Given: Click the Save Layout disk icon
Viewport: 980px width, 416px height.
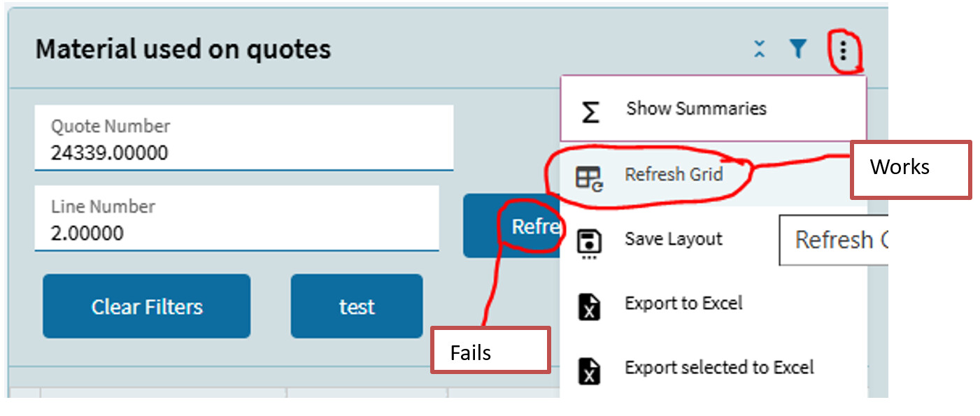Looking at the screenshot, I should pos(588,244).
